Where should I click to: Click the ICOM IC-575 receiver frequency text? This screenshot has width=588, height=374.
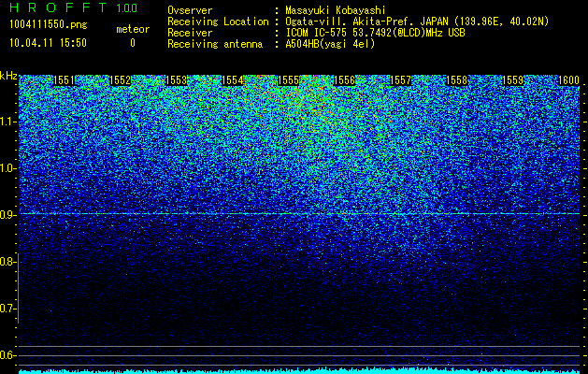(375, 33)
